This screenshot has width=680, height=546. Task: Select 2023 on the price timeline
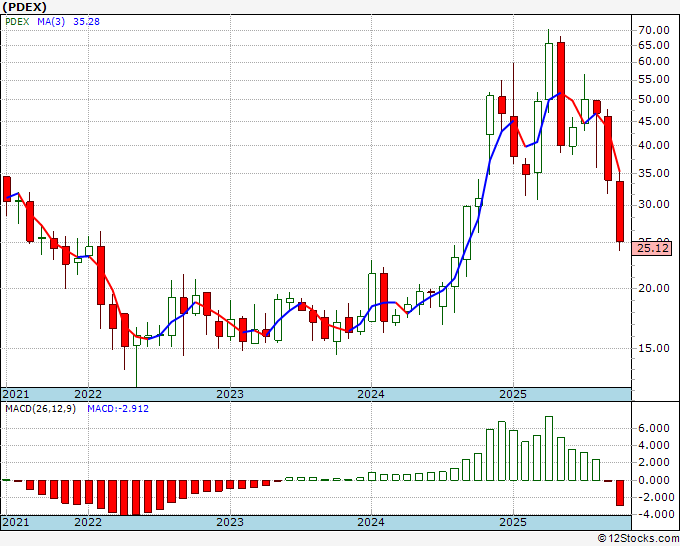[230, 394]
